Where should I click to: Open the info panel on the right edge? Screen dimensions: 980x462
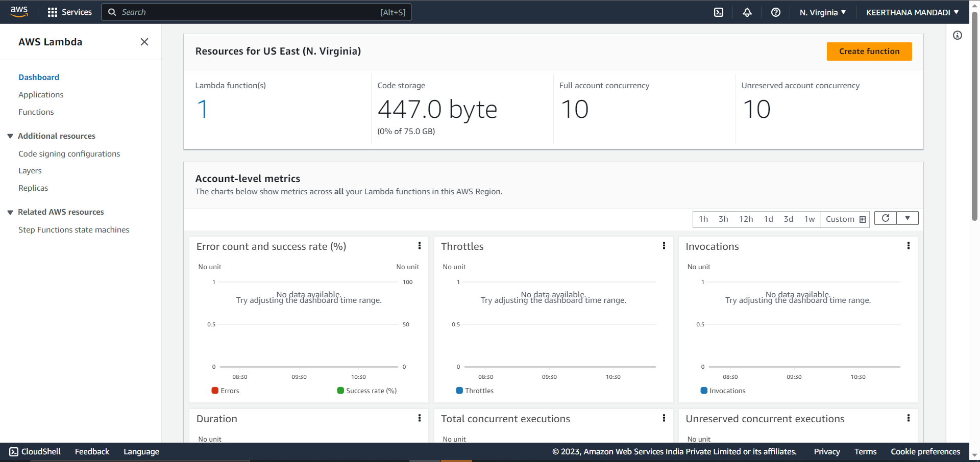[958, 35]
